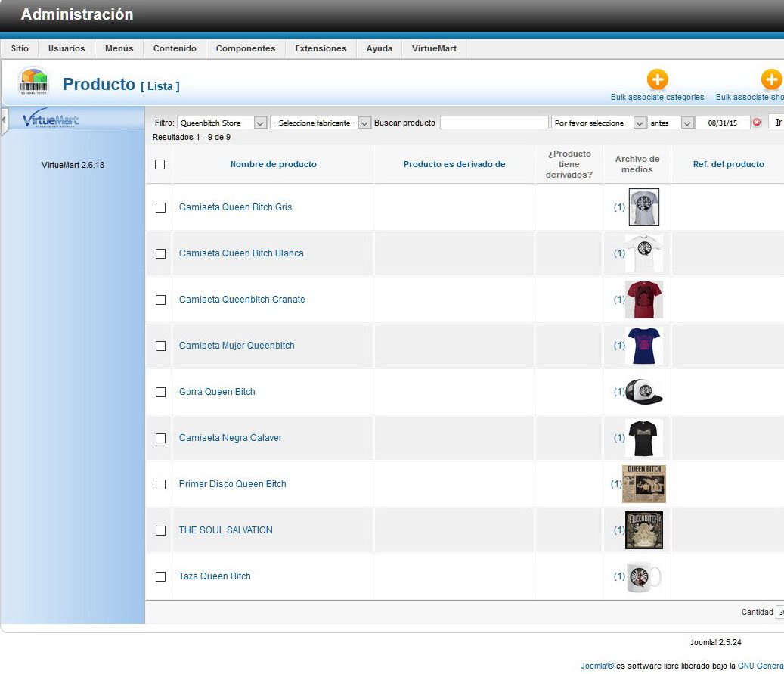Check the Primer Disco Queen Bitch row
Viewport: 784px width, 674px height.
(x=160, y=484)
